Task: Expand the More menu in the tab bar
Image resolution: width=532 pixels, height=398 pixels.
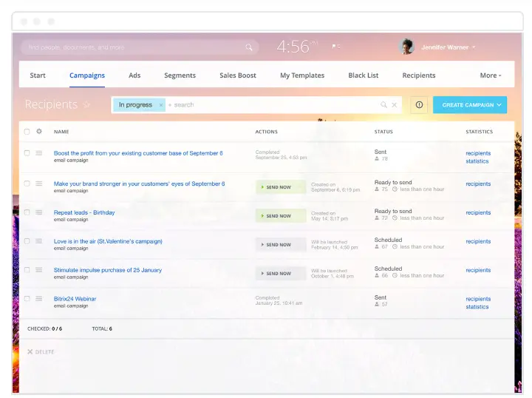Action: tap(491, 75)
